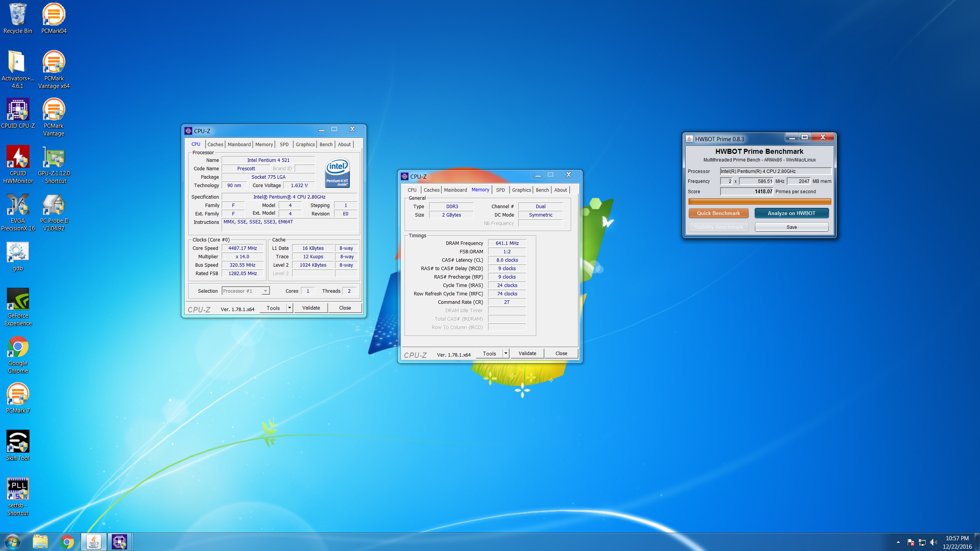Open CPUID HWMonitor shortcut
This screenshot has width=980, height=551.
coord(18,165)
